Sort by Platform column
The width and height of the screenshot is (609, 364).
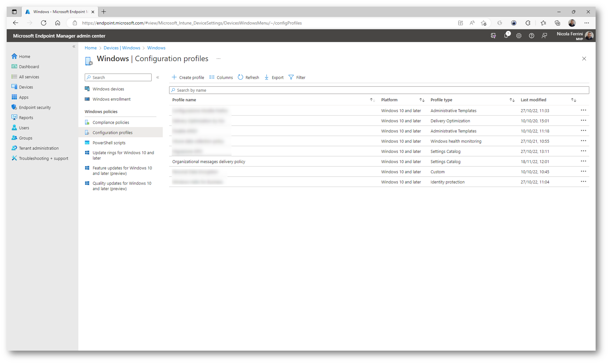point(389,100)
